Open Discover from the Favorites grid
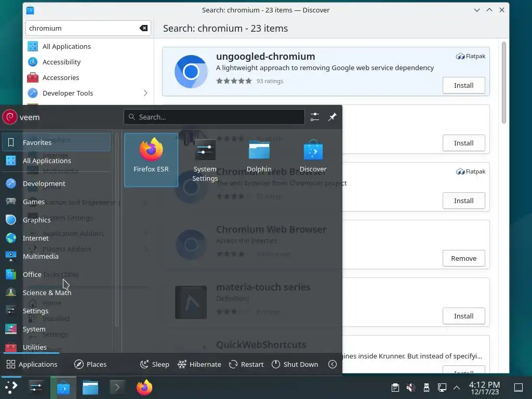 (313, 159)
